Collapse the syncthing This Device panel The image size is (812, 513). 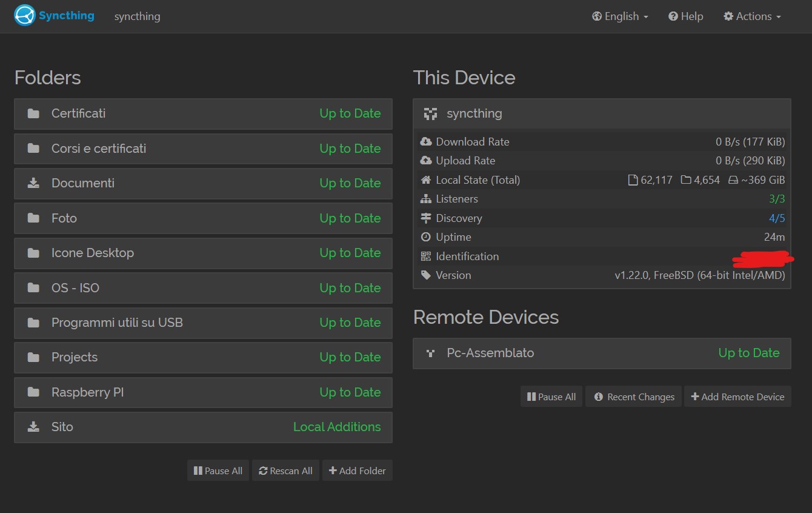602,113
